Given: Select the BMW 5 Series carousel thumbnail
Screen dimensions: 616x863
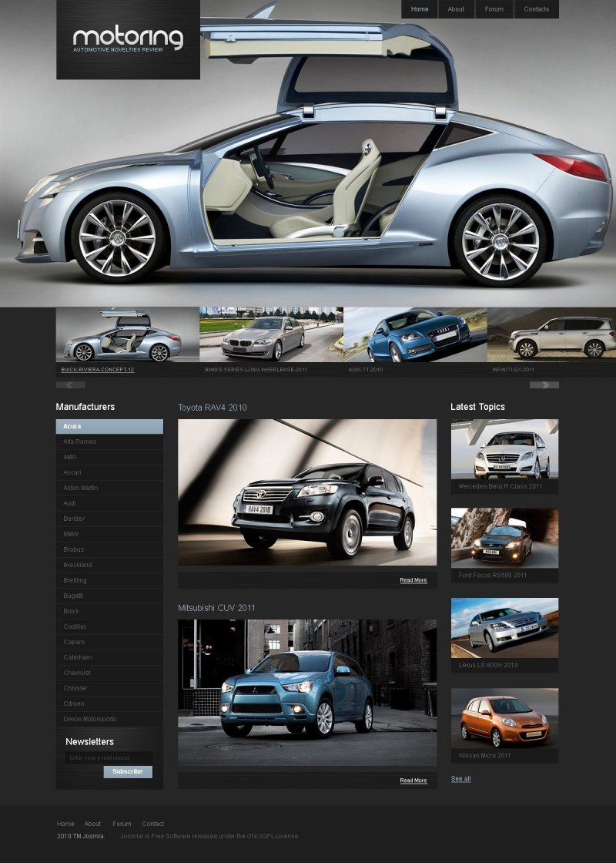Looking at the screenshot, I should [x=271, y=334].
